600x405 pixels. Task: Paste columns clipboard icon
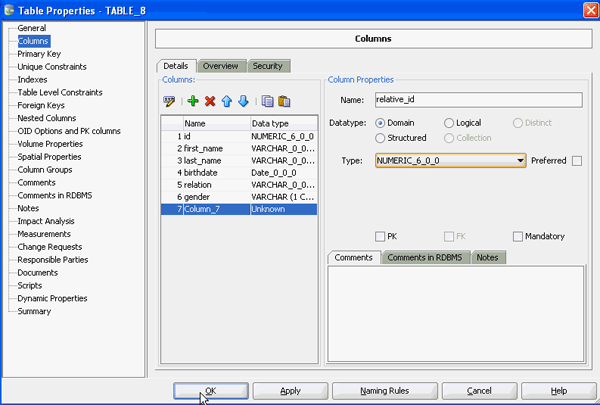tap(283, 101)
